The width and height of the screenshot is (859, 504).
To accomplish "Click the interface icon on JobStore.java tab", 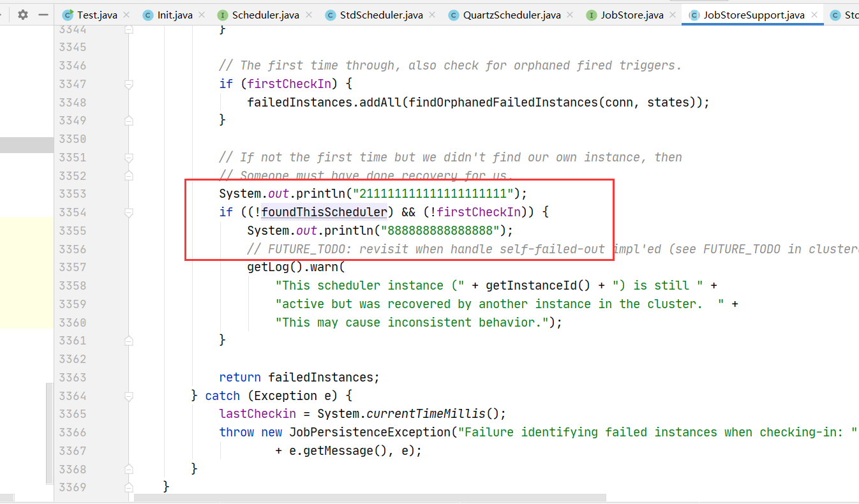I will click(x=591, y=15).
